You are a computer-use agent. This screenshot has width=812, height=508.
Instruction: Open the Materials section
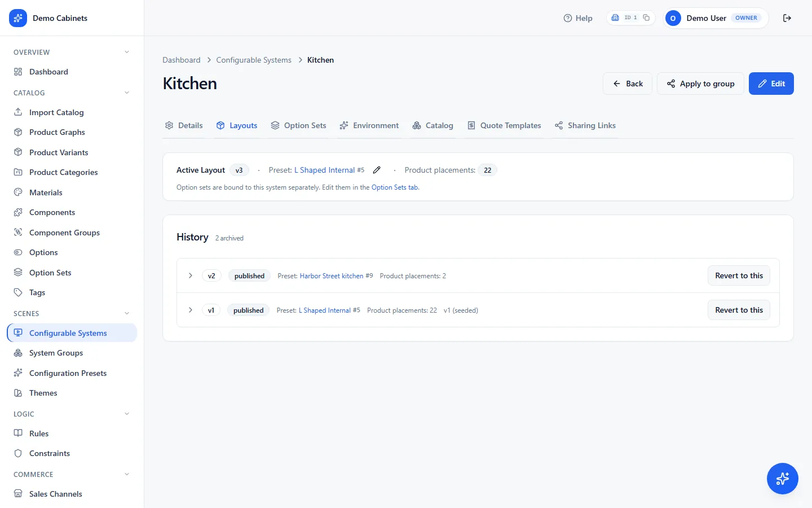(x=72, y=192)
